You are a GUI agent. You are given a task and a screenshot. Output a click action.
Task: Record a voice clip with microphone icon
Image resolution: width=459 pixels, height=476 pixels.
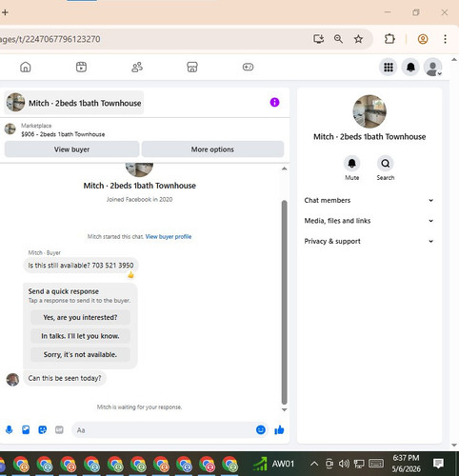coord(10,430)
